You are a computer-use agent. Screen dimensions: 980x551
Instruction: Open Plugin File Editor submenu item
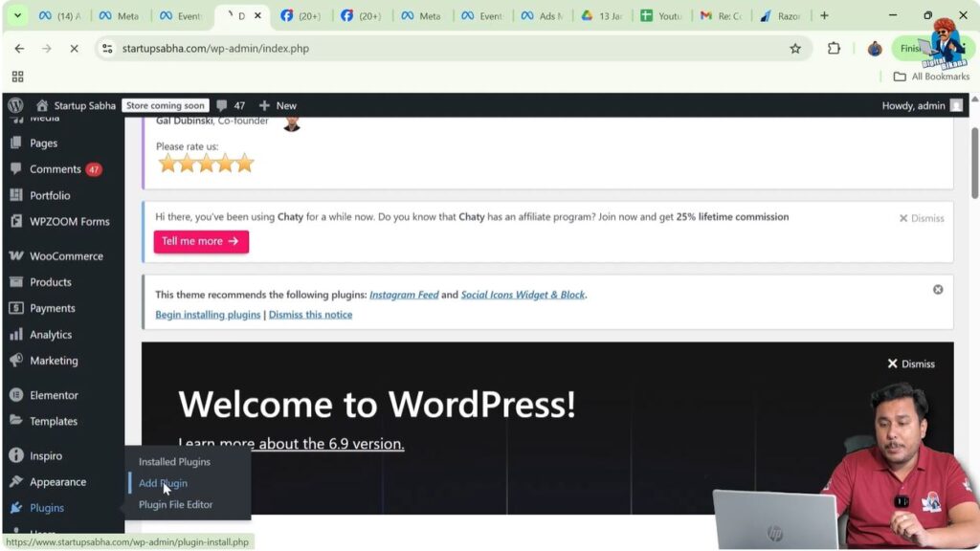point(176,504)
